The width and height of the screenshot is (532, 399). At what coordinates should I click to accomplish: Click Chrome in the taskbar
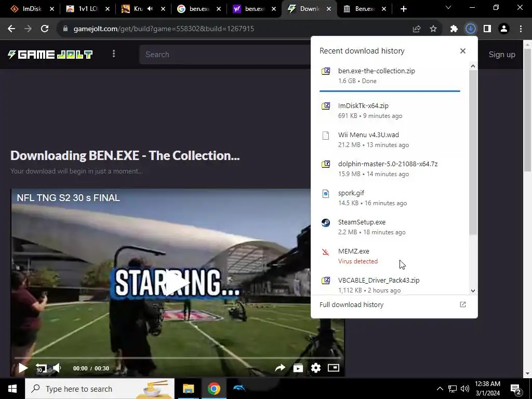point(214,389)
